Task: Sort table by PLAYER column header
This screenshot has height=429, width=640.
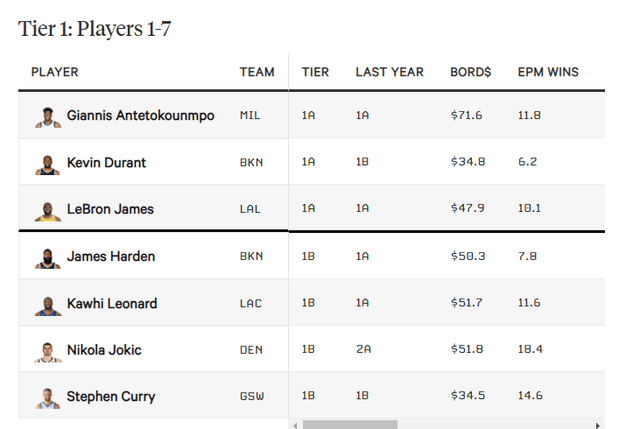Action: pos(55,72)
